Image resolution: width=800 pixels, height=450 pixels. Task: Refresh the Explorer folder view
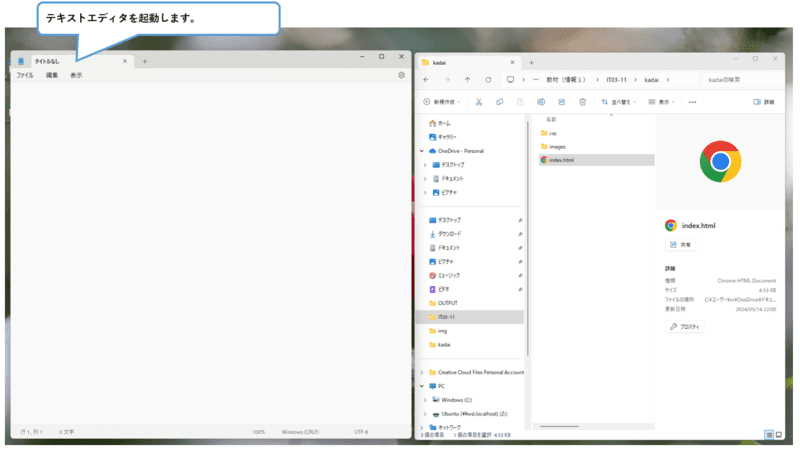pos(488,80)
